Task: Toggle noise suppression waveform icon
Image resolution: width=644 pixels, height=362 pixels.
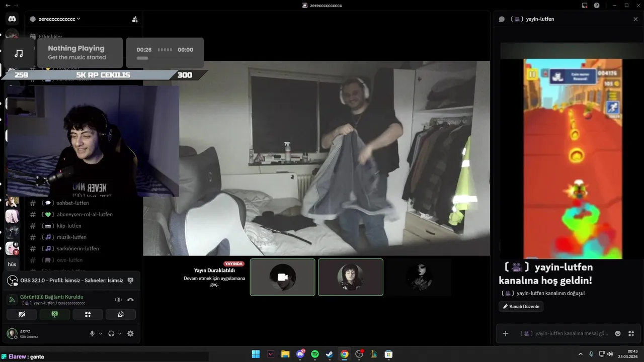Action: pos(118,300)
